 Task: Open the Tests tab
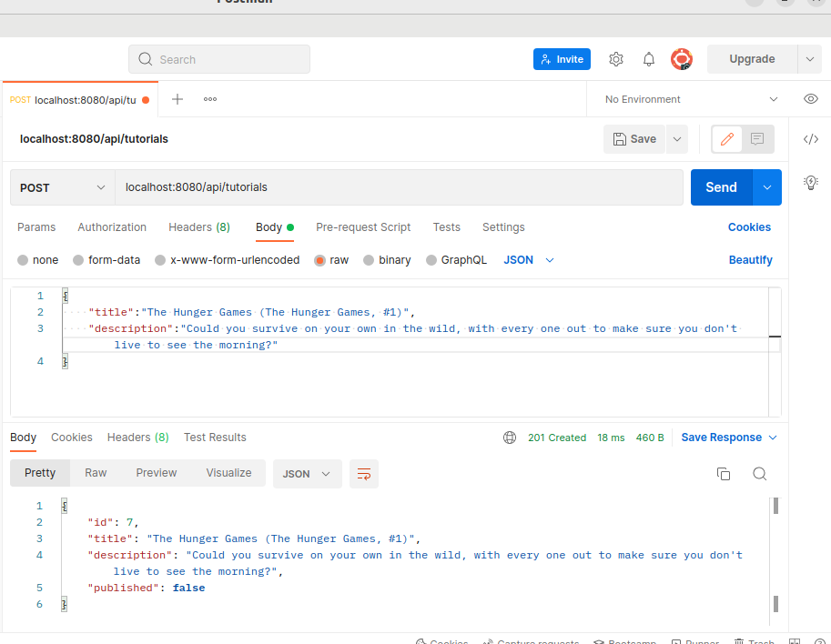click(x=446, y=227)
